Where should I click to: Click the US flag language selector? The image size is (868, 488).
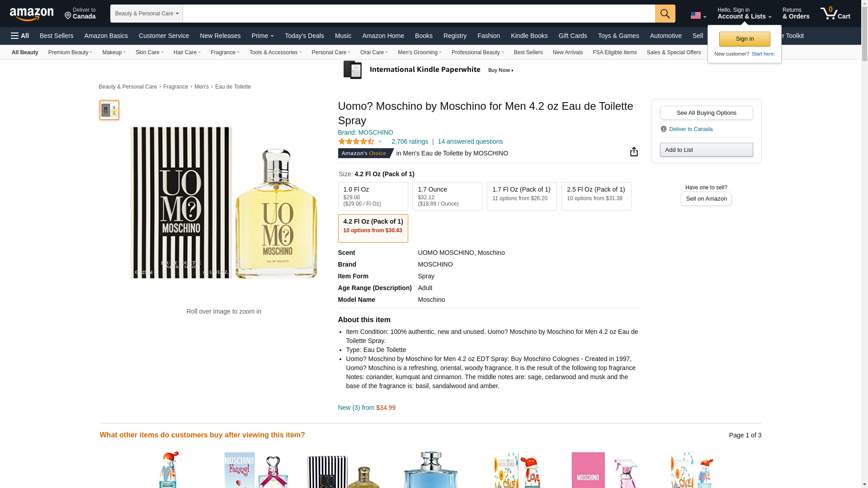pyautogui.click(x=698, y=15)
